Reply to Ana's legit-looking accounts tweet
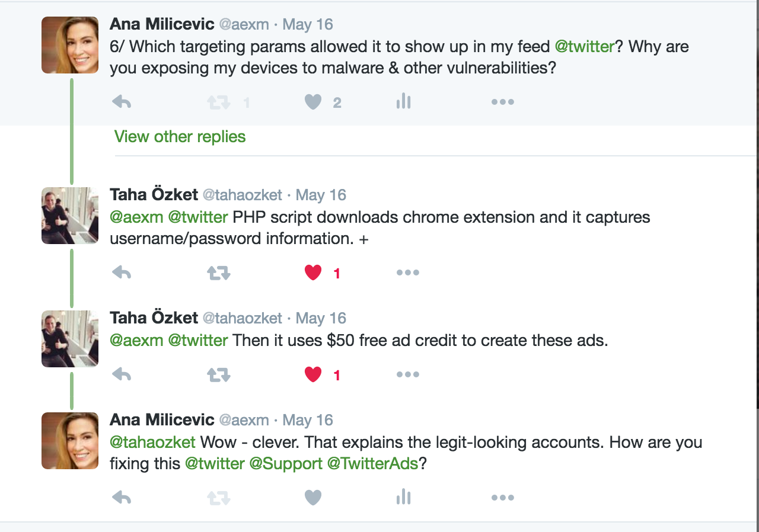Image resolution: width=759 pixels, height=532 pixels. (x=122, y=498)
